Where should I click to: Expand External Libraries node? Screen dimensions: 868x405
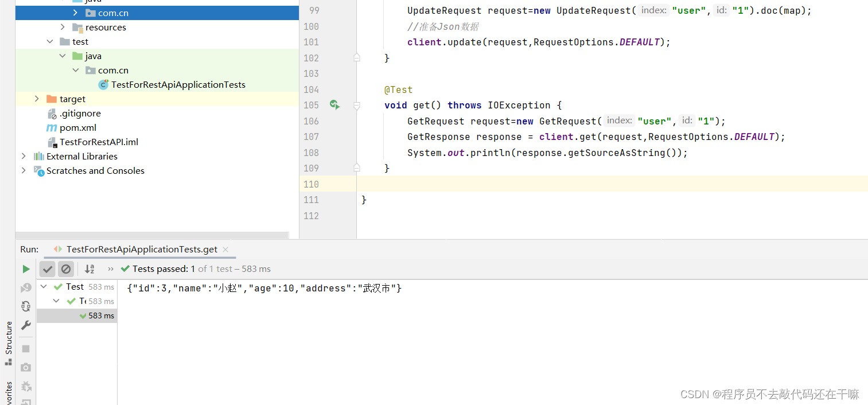coord(24,156)
